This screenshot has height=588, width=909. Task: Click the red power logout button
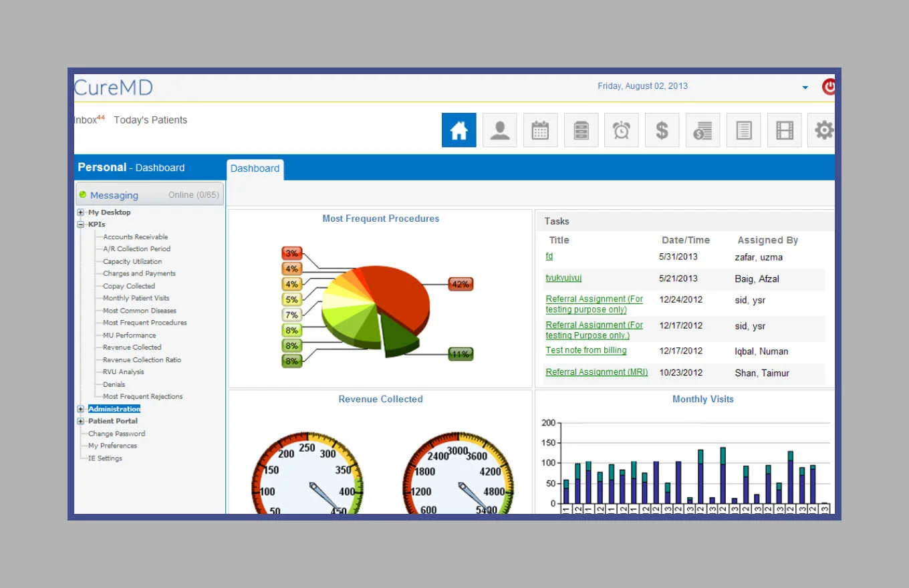(829, 87)
